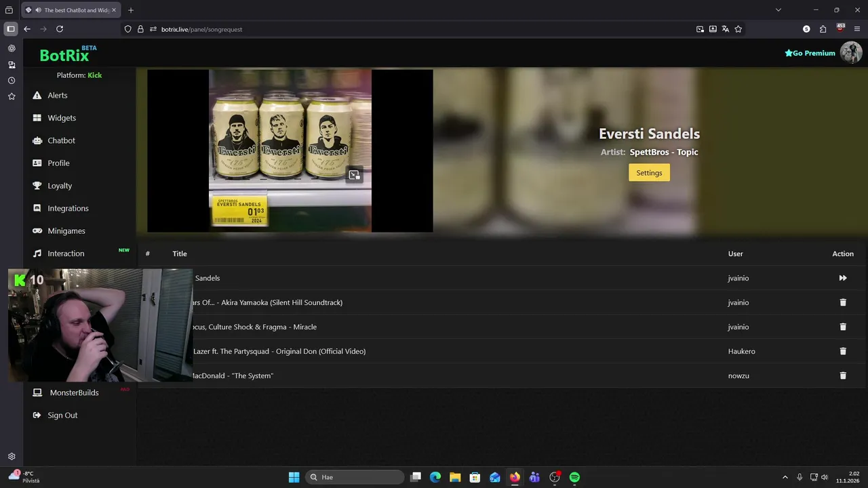Close the BotRix browser tab
Image resolution: width=868 pixels, height=488 pixels.
[x=114, y=10]
